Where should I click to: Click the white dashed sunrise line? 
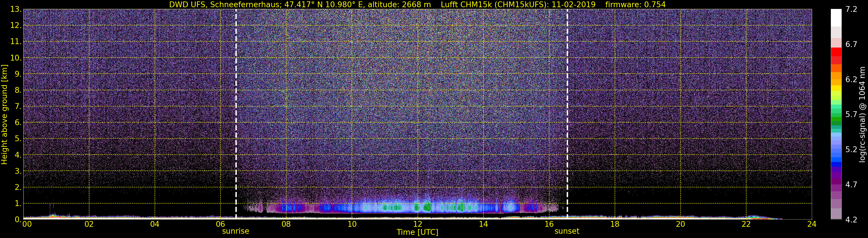[236, 114]
